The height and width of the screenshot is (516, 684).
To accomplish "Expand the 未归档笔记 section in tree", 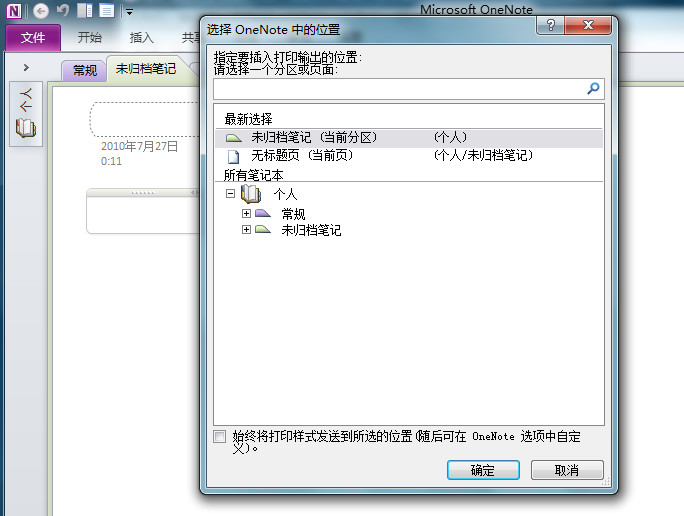I will point(247,230).
